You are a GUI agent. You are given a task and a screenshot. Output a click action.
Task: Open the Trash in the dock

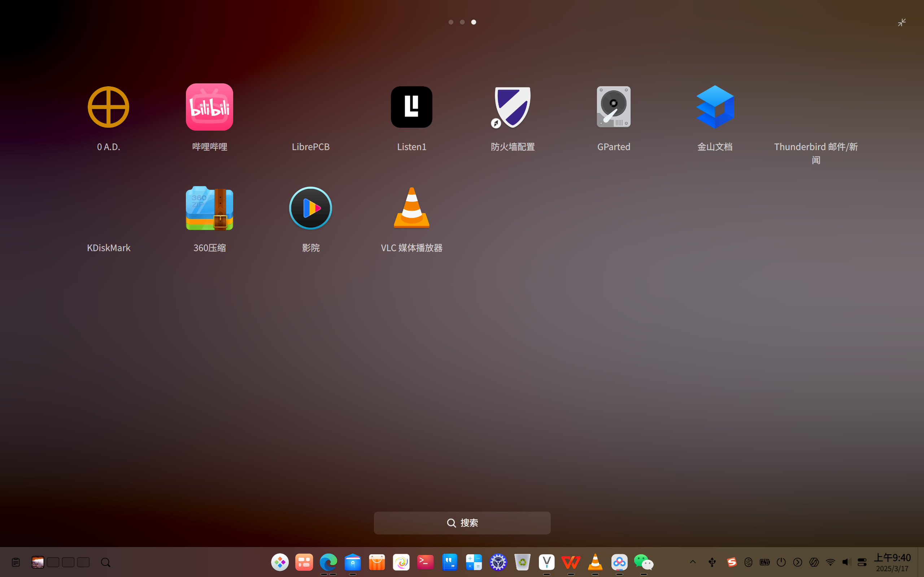[x=522, y=562]
